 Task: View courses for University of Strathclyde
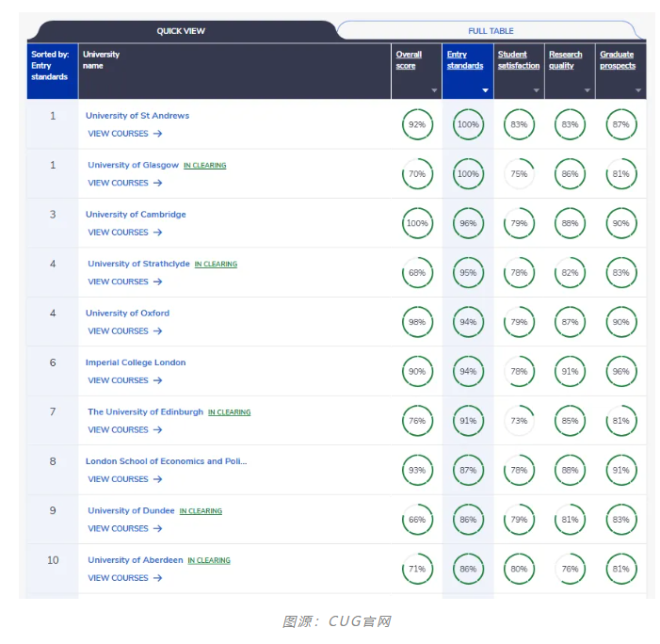(125, 282)
